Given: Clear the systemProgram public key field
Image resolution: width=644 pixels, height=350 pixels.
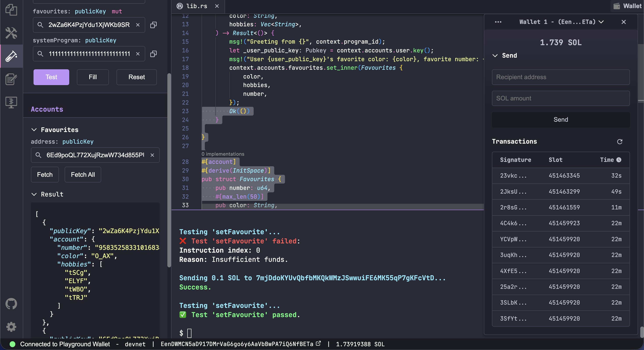Looking at the screenshot, I should point(138,54).
